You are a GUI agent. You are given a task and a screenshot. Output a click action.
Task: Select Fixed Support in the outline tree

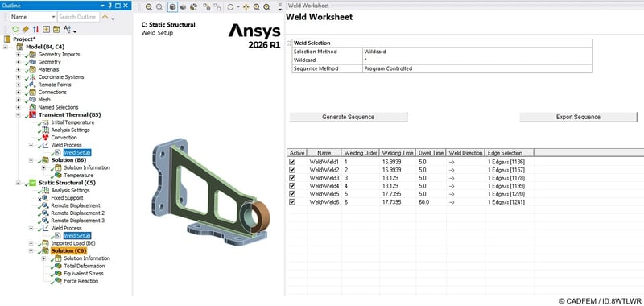(67, 197)
